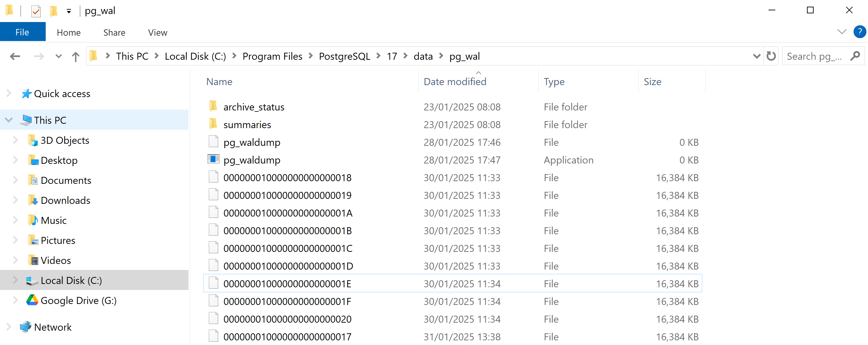Viewport: 868px width, 345px height.
Task: Click the file icon of row 1E
Action: 213,283
